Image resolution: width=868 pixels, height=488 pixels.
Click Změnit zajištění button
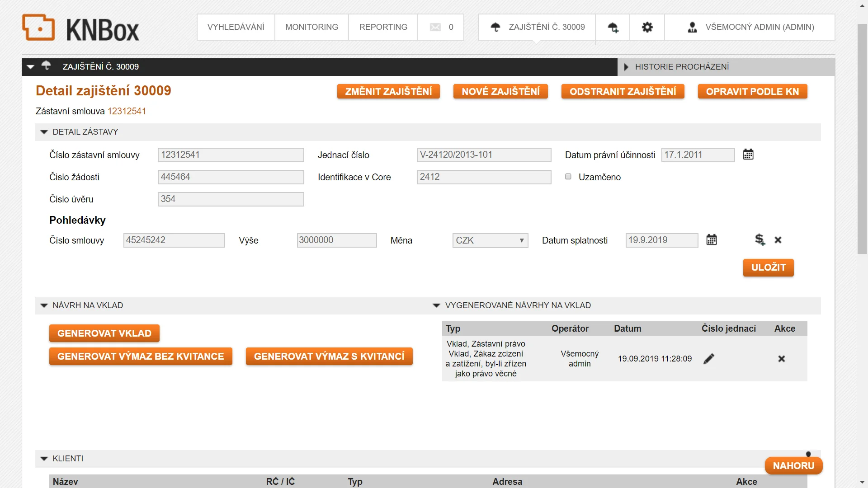tap(388, 91)
